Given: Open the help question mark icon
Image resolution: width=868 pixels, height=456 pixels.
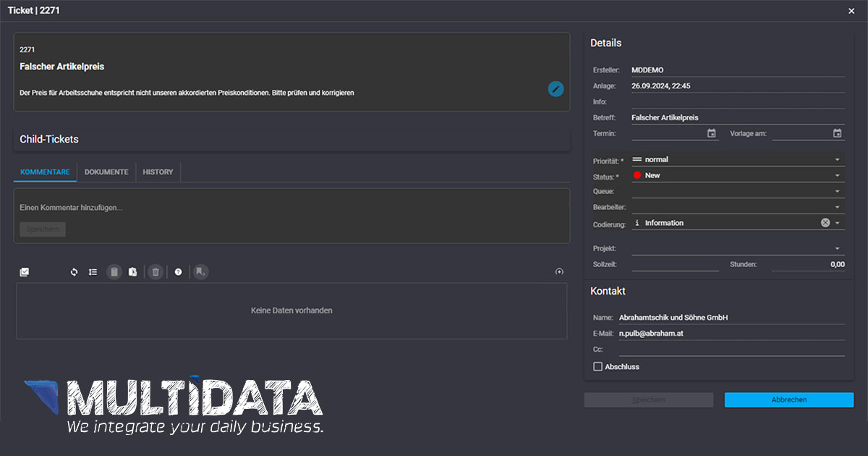Looking at the screenshot, I should 179,272.
